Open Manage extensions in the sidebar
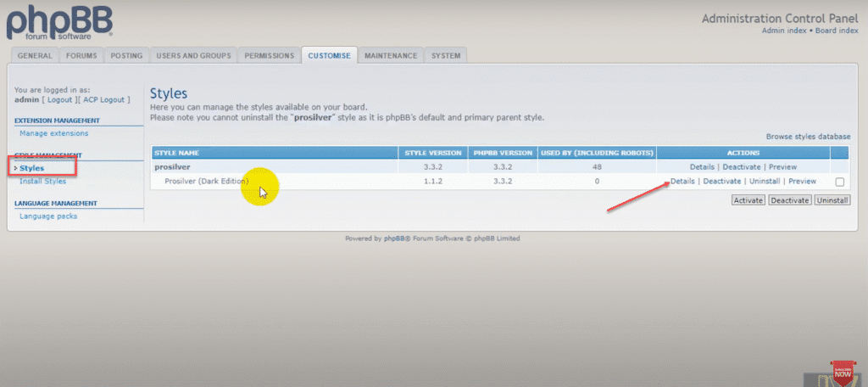 pos(53,133)
